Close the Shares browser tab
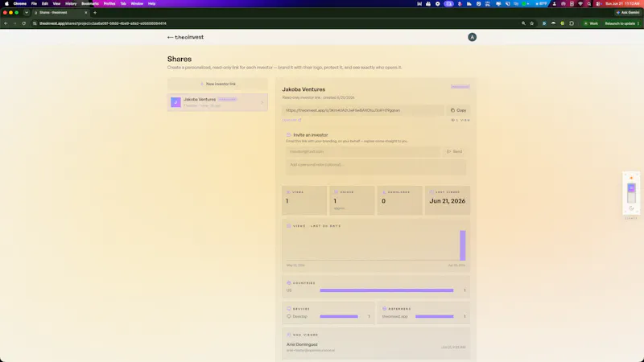 [x=86, y=13]
